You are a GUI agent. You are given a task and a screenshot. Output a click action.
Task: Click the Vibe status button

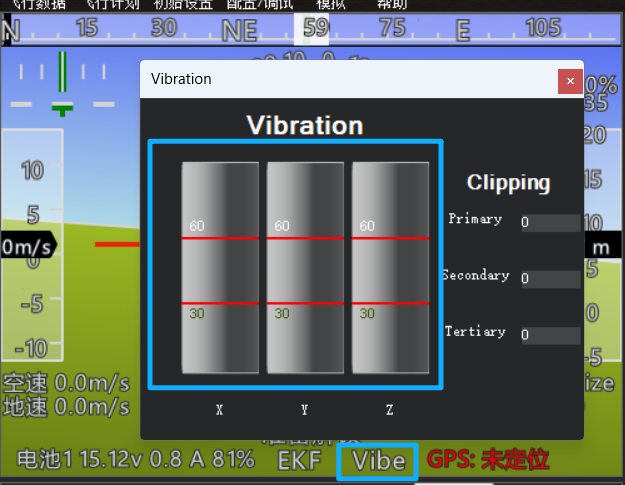pyautogui.click(x=377, y=461)
